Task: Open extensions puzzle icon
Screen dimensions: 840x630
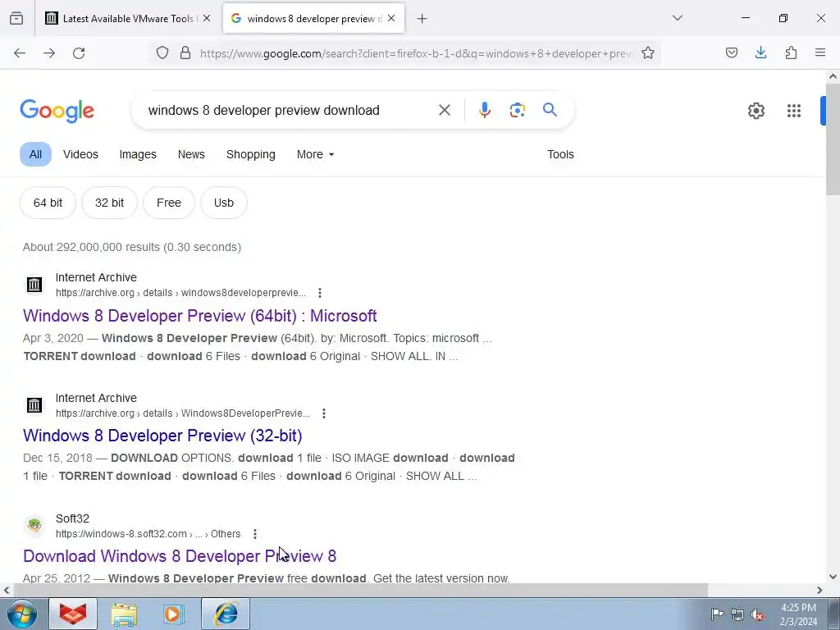Action: (x=791, y=52)
